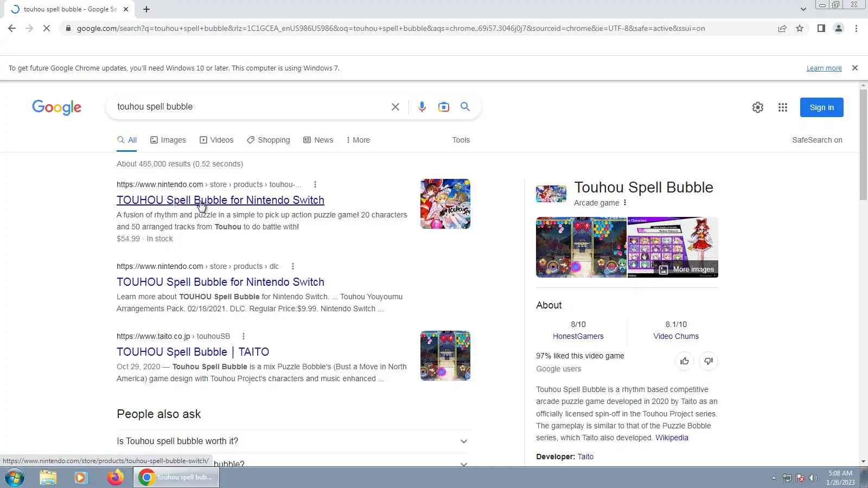Switch to Shopping results tab
Screen dimensions: 868x488
coord(269,140)
